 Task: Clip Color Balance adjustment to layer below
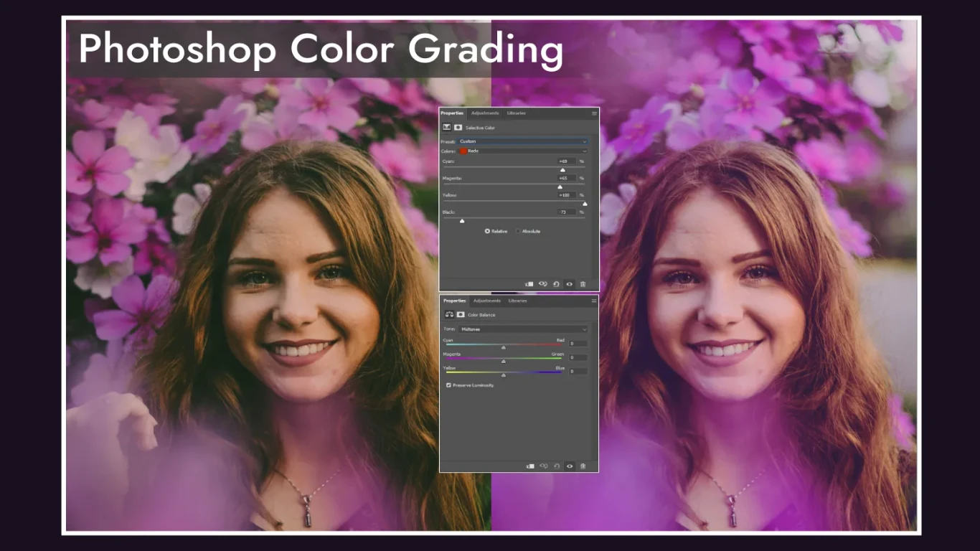pyautogui.click(x=530, y=466)
